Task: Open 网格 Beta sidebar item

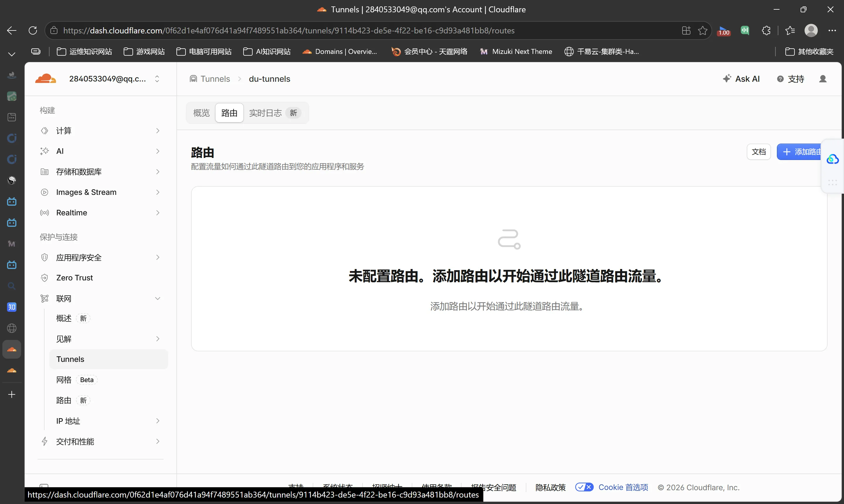Action: [x=108, y=380]
